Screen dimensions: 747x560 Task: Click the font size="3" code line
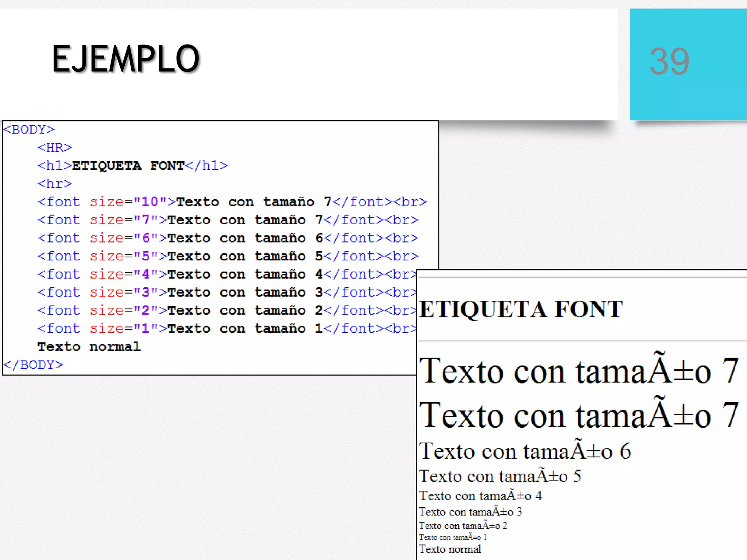227,292
